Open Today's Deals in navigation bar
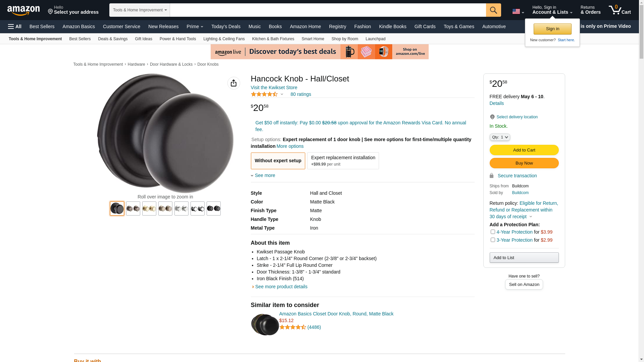The width and height of the screenshot is (644, 362). coord(226,26)
